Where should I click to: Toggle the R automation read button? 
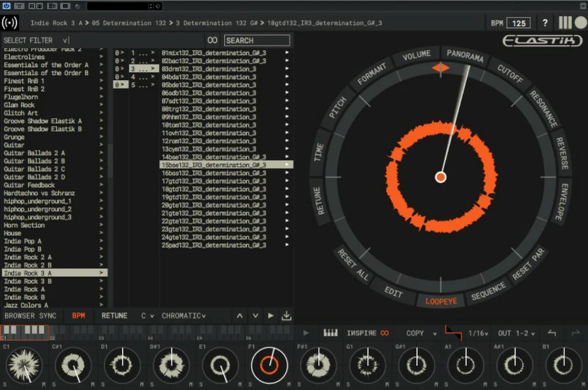click(32, 6)
